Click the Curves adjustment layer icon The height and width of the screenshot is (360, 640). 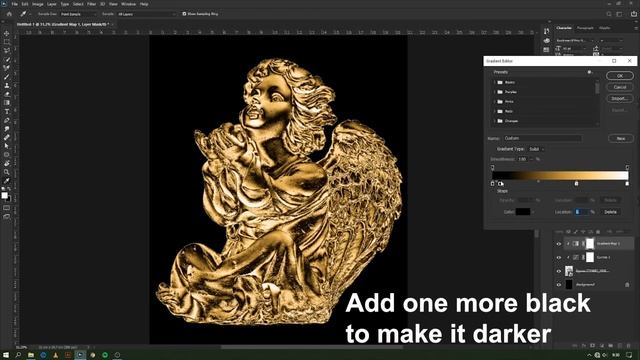[x=576, y=257]
